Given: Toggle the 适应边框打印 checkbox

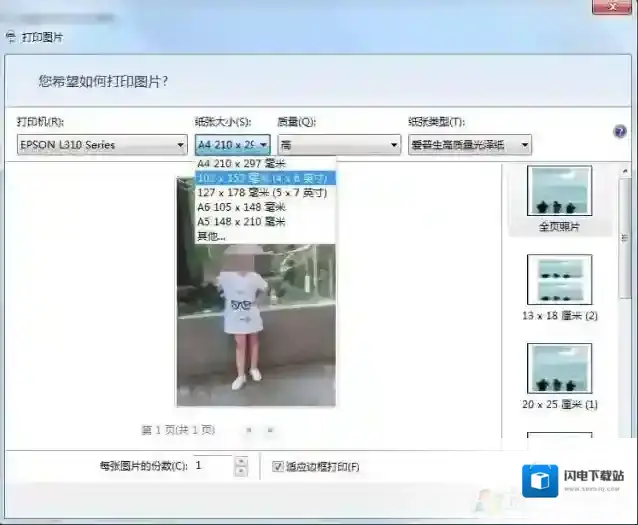Looking at the screenshot, I should pos(278,466).
